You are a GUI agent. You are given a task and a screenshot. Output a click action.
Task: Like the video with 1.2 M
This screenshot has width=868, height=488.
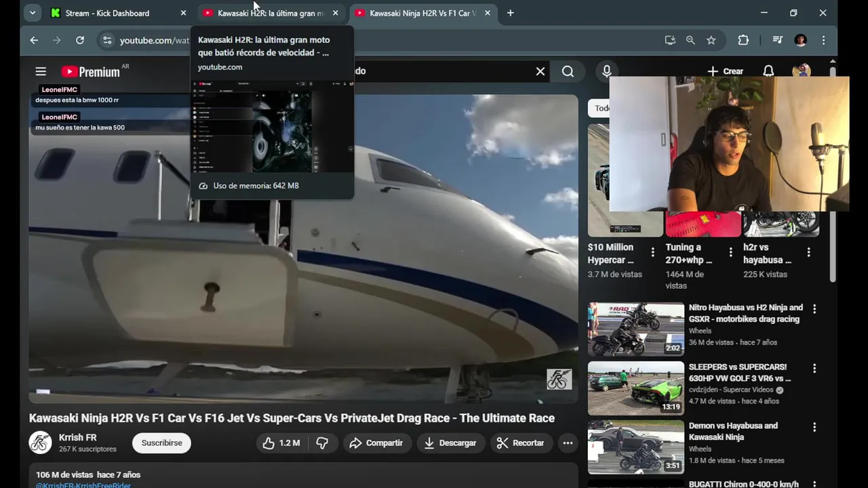click(281, 443)
